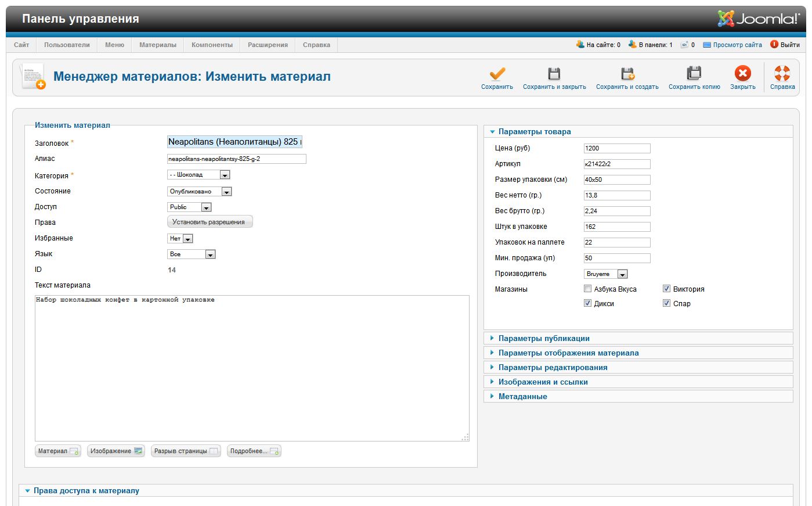Click the article manager page icon
This screenshot has width=812, height=506.
pyautogui.click(x=33, y=76)
